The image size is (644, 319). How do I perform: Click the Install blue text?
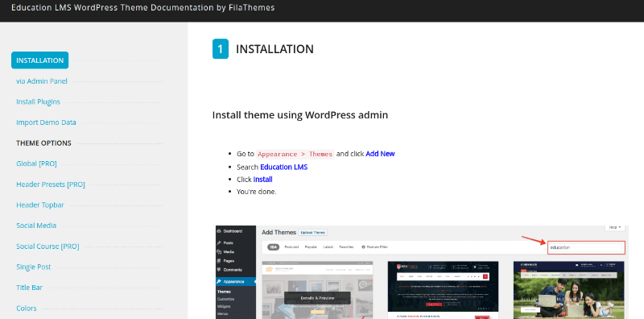click(263, 180)
